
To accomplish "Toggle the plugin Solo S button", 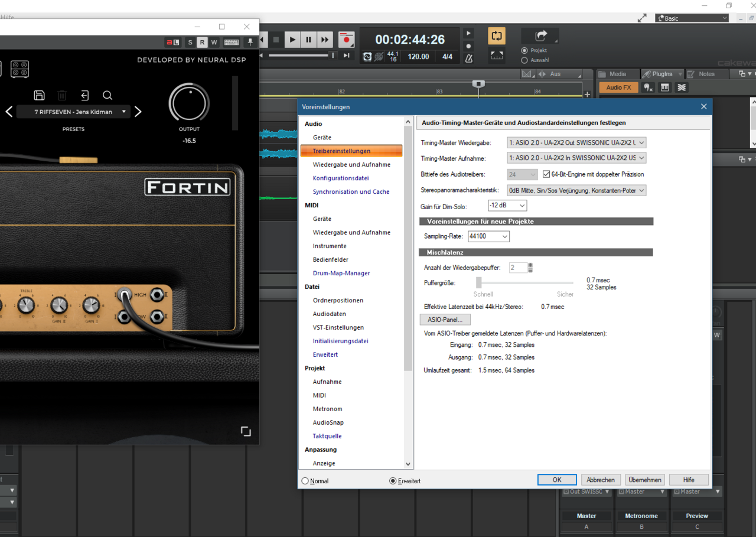I will pos(190,42).
